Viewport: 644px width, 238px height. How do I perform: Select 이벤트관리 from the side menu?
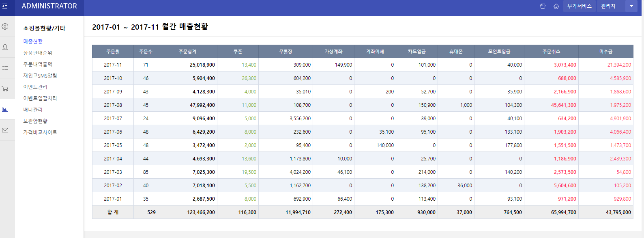coord(35,87)
